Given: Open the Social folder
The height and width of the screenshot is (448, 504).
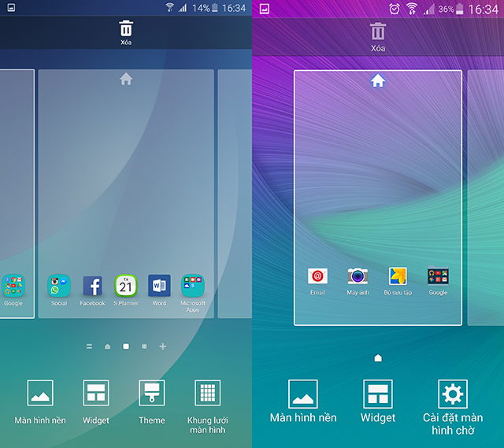Looking at the screenshot, I should pyautogui.click(x=59, y=290).
